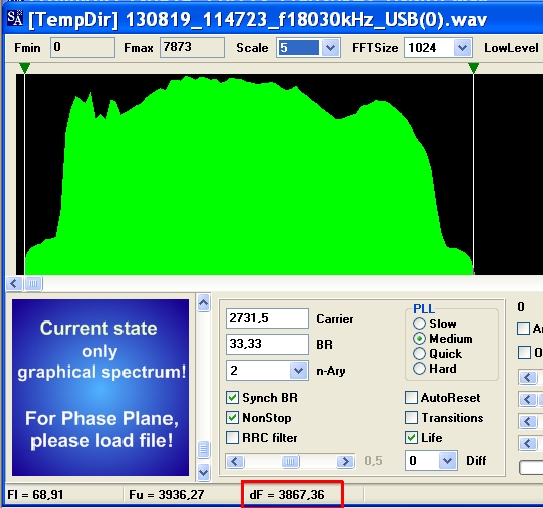
Task: Select the Hard PLL option
Action: click(419, 368)
